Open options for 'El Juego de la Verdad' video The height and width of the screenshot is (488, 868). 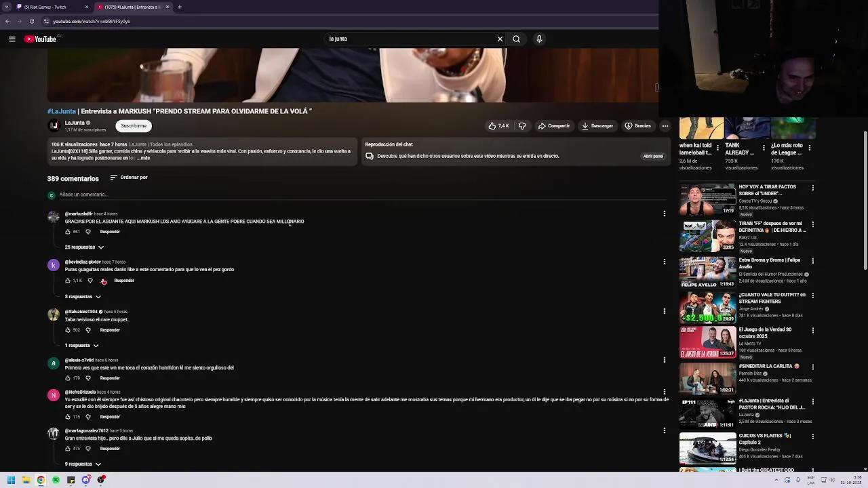click(x=813, y=331)
